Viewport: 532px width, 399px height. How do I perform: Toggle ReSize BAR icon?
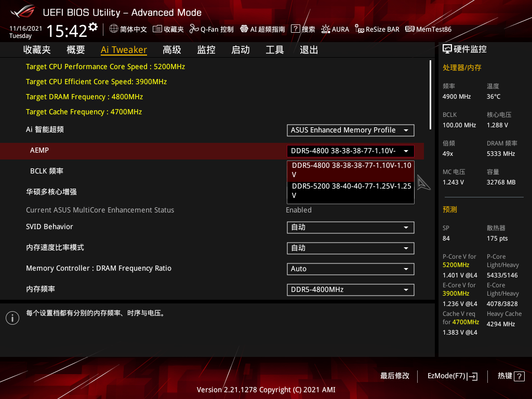point(360,29)
